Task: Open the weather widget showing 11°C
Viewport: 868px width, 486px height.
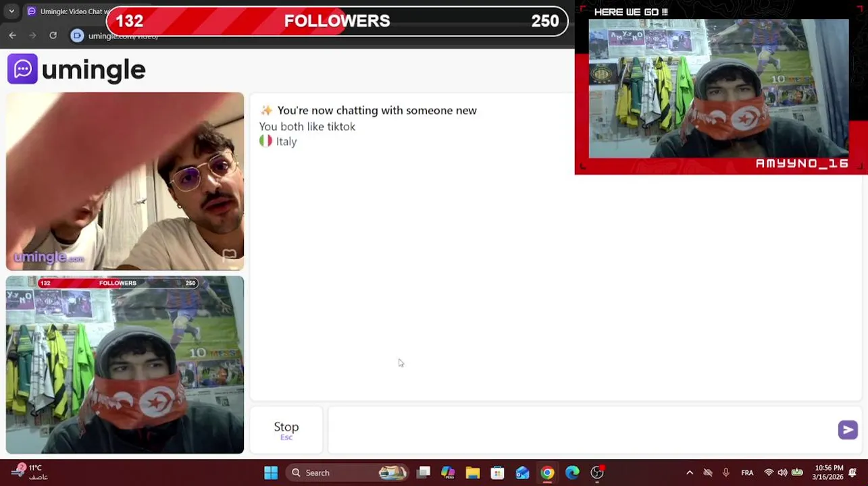Action: (30, 472)
